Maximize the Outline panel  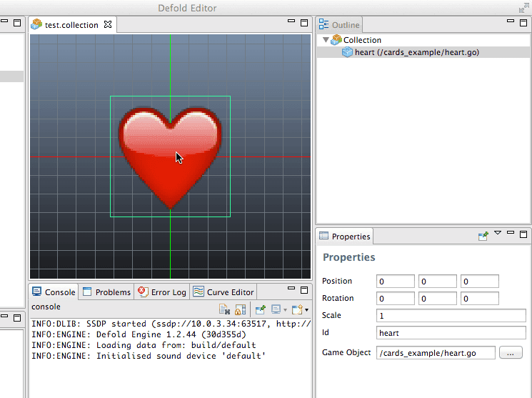[523, 23]
